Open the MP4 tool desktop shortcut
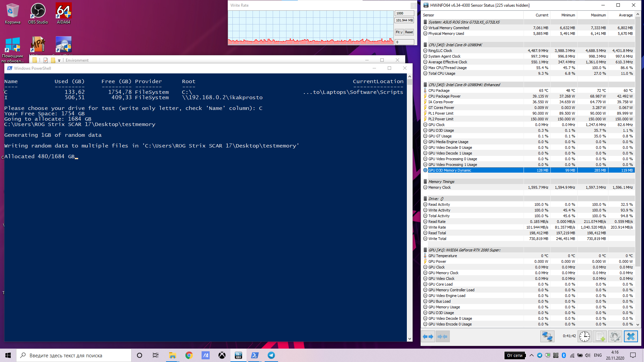 (38, 45)
